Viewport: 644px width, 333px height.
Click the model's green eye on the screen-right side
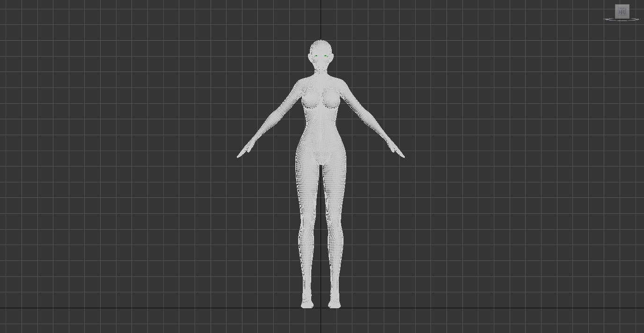tap(326, 57)
